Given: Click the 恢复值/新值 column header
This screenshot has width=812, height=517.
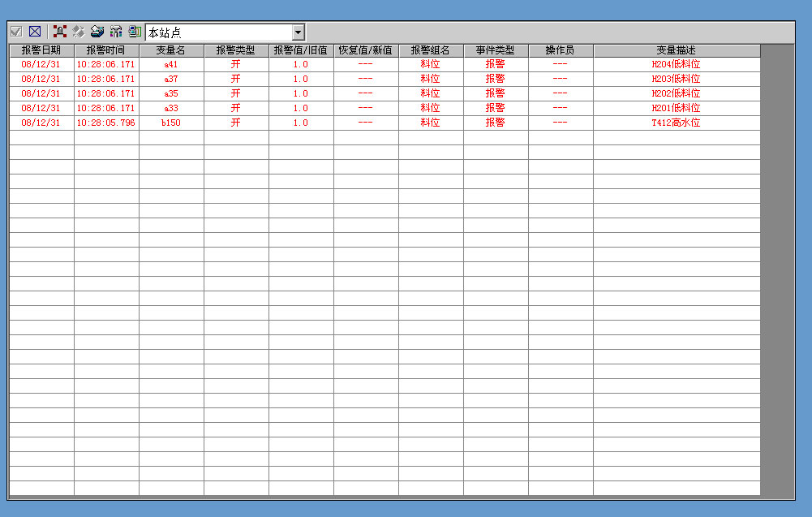Looking at the screenshot, I should pos(366,50).
